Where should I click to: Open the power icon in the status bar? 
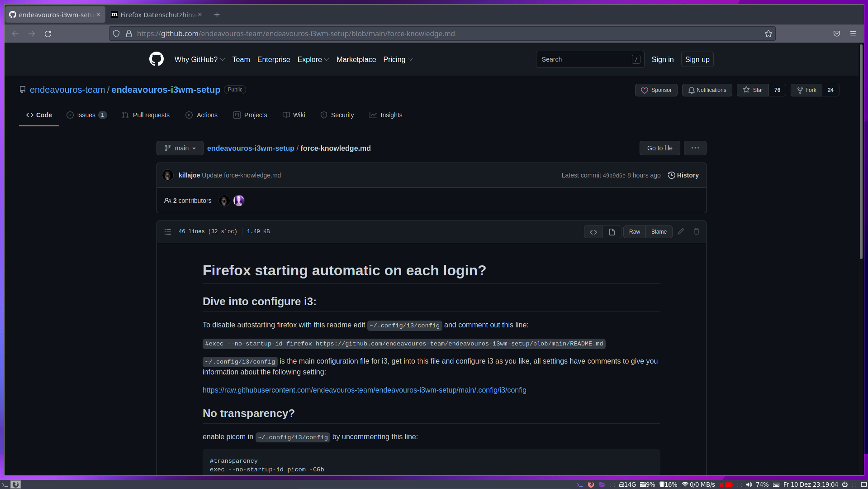click(844, 484)
